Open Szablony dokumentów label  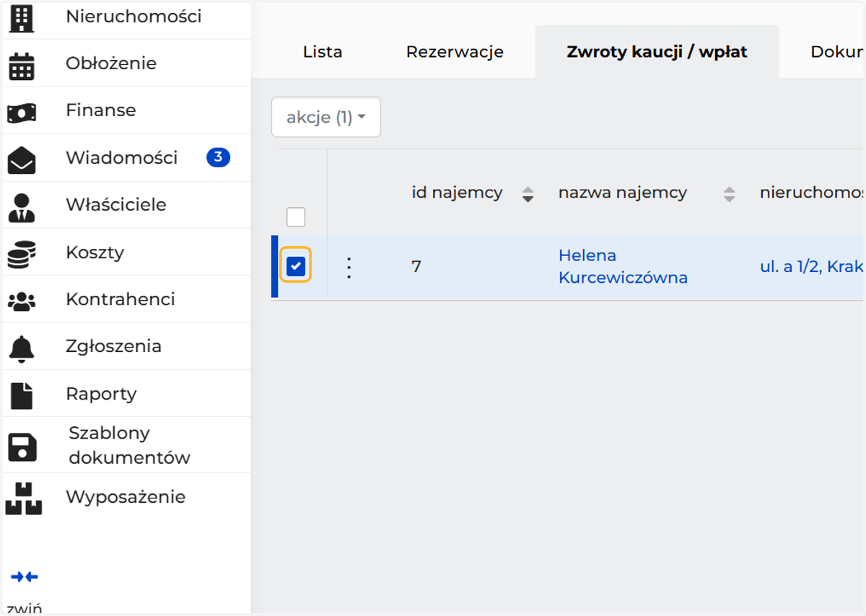(129, 445)
